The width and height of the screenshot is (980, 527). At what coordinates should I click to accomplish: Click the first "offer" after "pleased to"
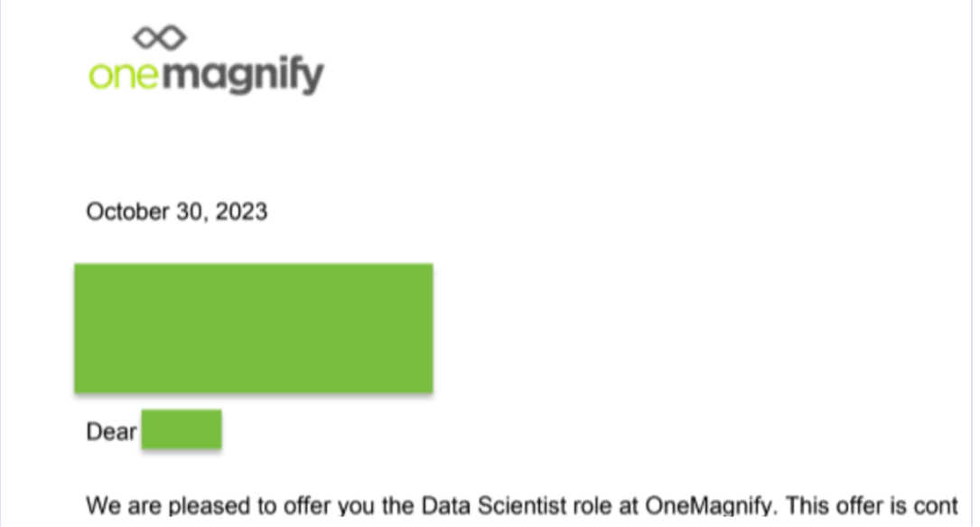tap(307, 505)
